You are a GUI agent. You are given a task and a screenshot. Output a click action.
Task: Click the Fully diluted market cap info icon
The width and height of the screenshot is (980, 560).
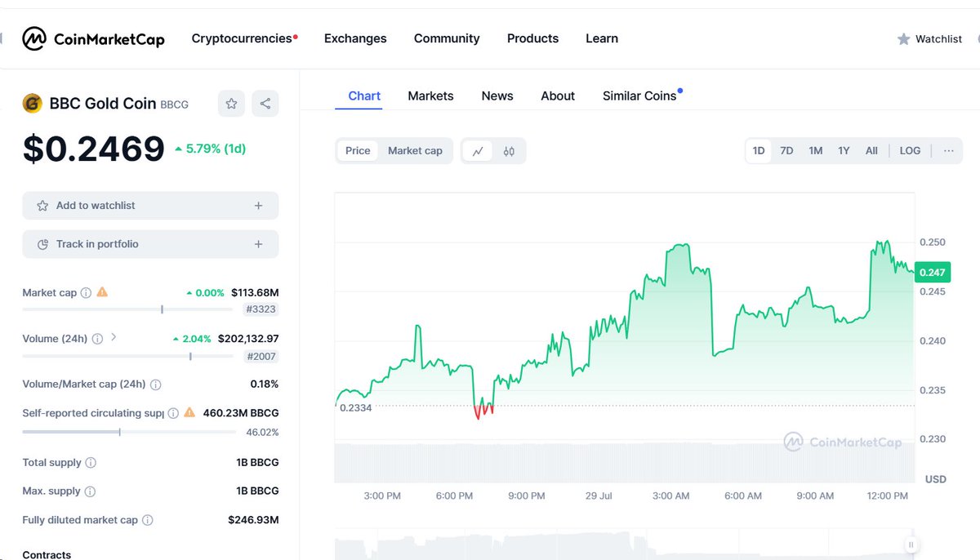(x=148, y=520)
